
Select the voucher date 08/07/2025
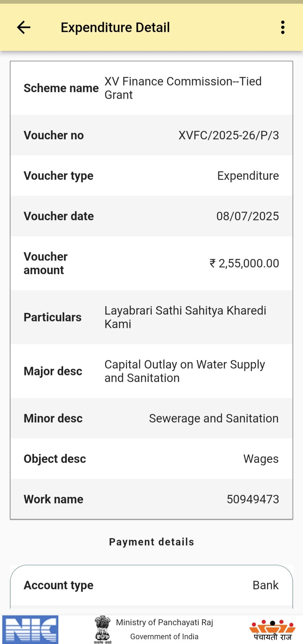247,216
